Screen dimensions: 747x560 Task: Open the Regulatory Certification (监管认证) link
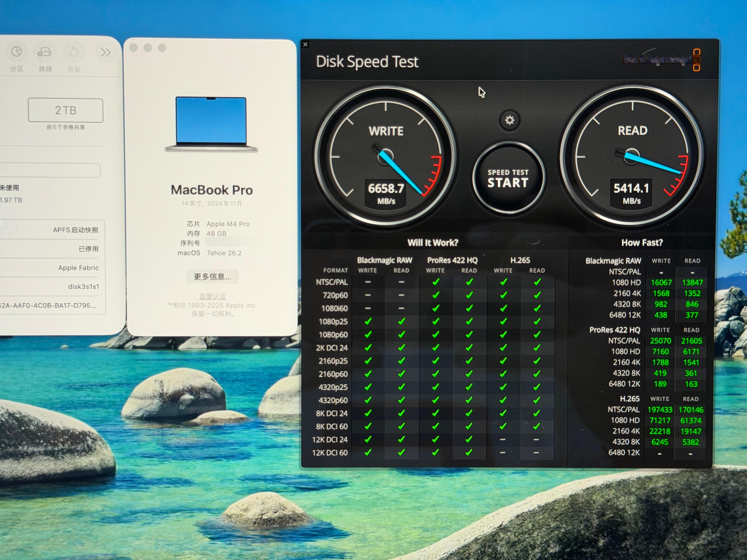[213, 296]
